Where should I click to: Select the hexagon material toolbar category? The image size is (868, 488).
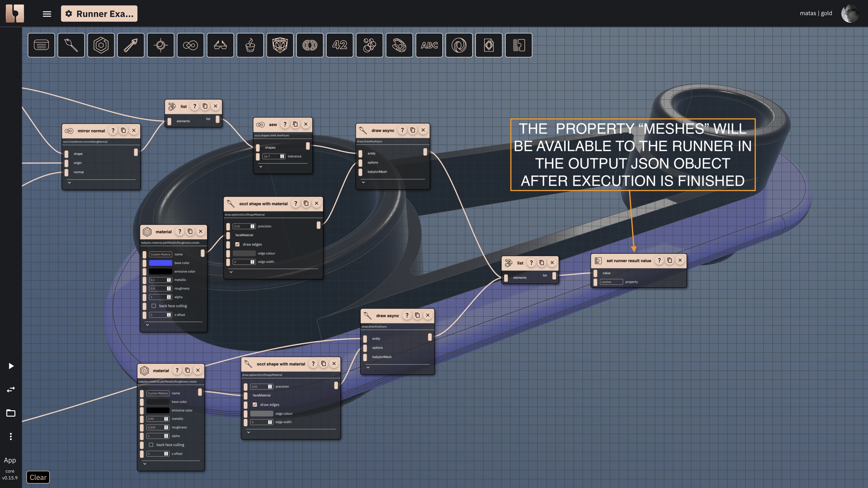pos(101,45)
